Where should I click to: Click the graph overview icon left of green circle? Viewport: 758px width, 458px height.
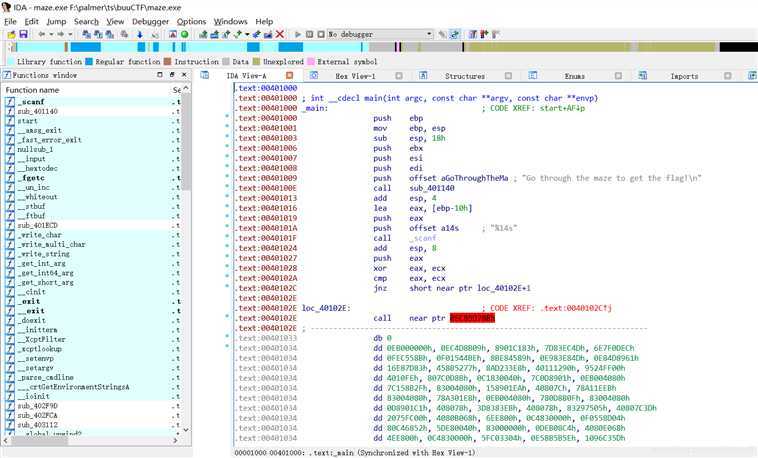click(173, 34)
